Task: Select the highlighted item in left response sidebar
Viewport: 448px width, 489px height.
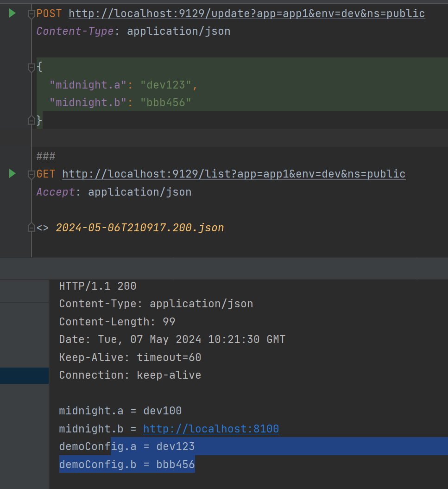Action: (x=24, y=375)
